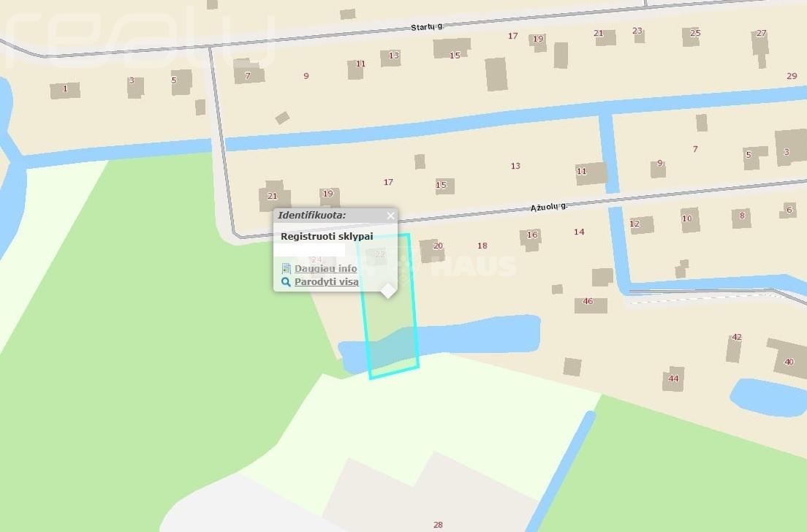This screenshot has width=807, height=532.
Task: Click the magnifier icon beside Parodyti visą
Action: point(286,282)
